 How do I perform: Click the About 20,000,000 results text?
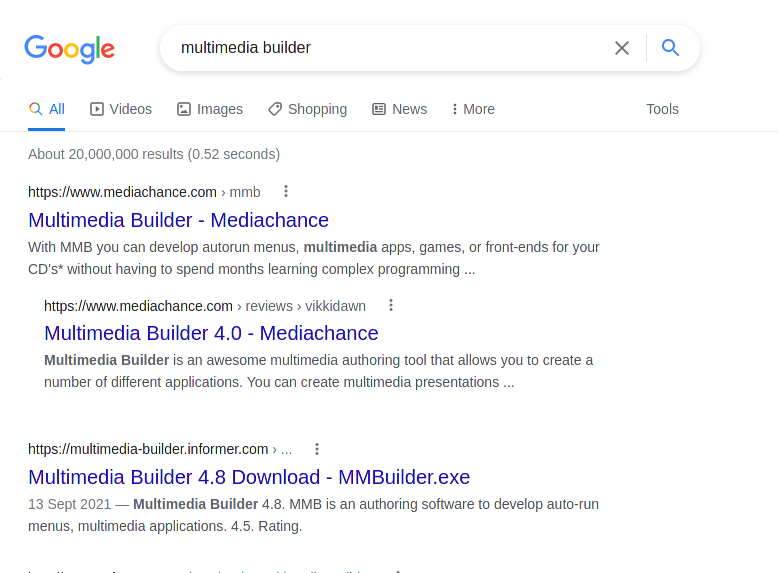pyautogui.click(x=154, y=154)
